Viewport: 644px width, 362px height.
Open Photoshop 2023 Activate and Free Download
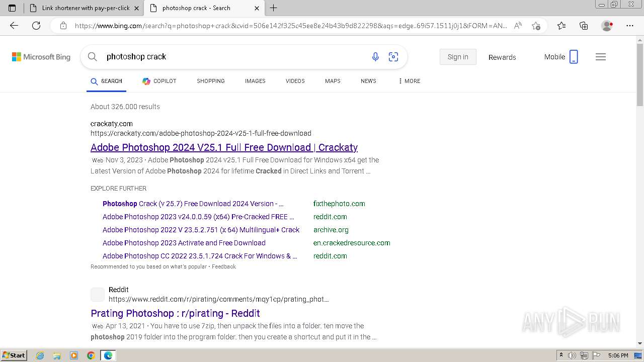[x=184, y=243]
